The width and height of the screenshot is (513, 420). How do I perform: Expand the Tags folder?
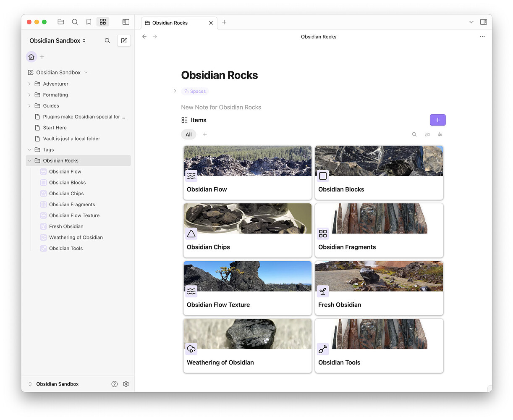29,150
